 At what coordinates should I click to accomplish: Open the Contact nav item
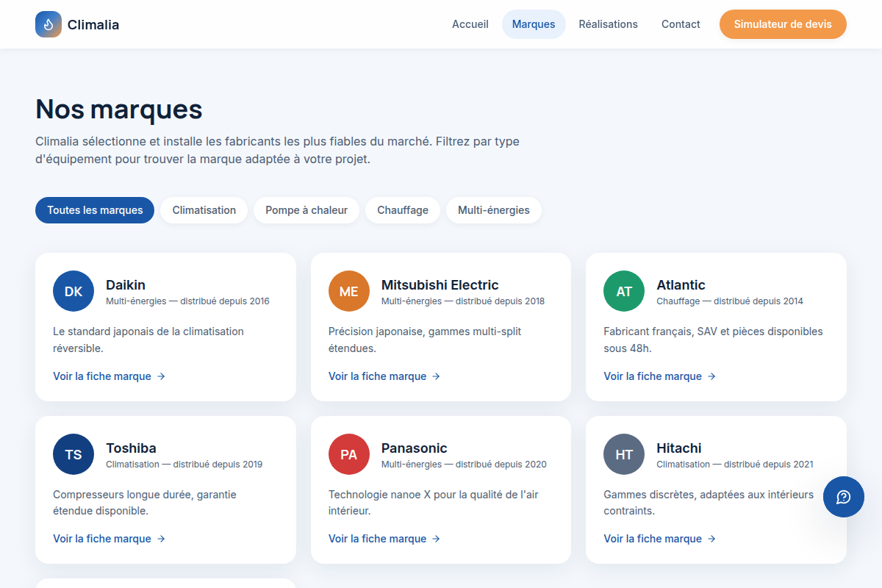(x=681, y=24)
